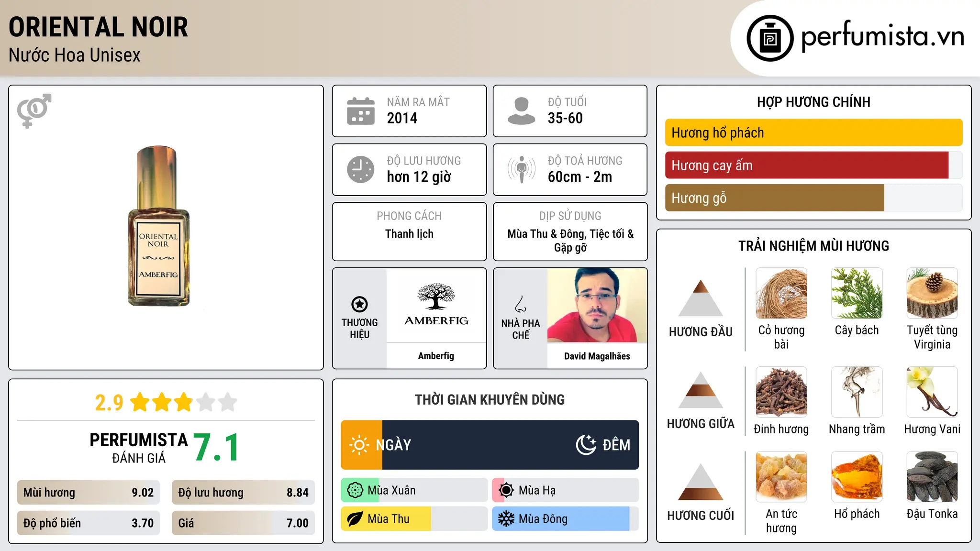The width and height of the screenshot is (980, 551).
Task: Select the Đậu Tonka note image
Action: (932, 477)
